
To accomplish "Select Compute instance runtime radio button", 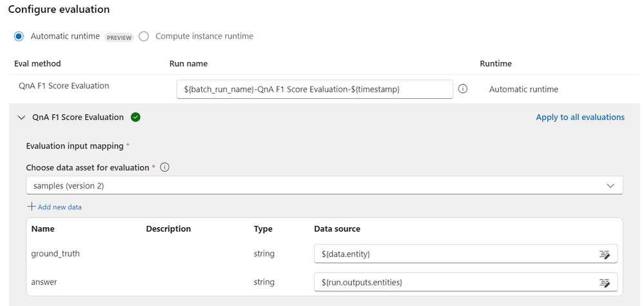I will point(144,36).
